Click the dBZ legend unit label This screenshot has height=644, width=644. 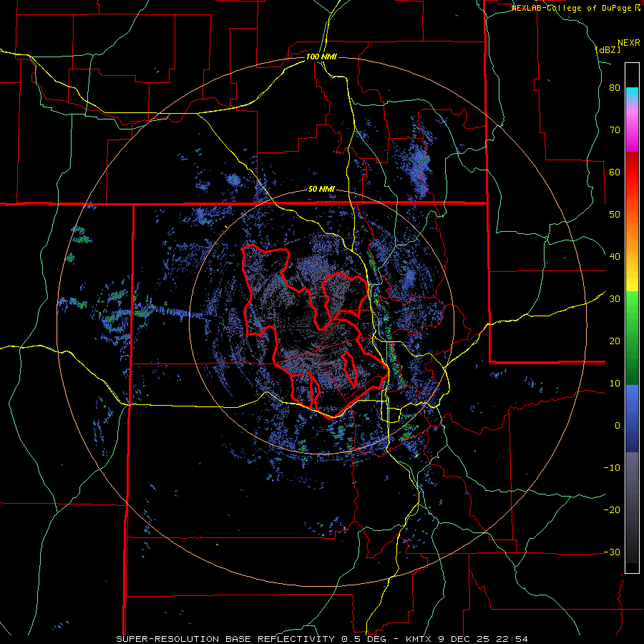click(608, 50)
